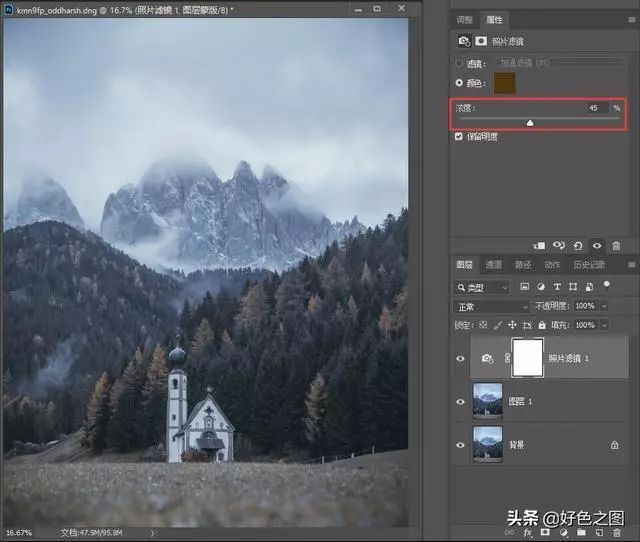Switch to the 历史记录 tab
640x542 pixels.
point(589,265)
